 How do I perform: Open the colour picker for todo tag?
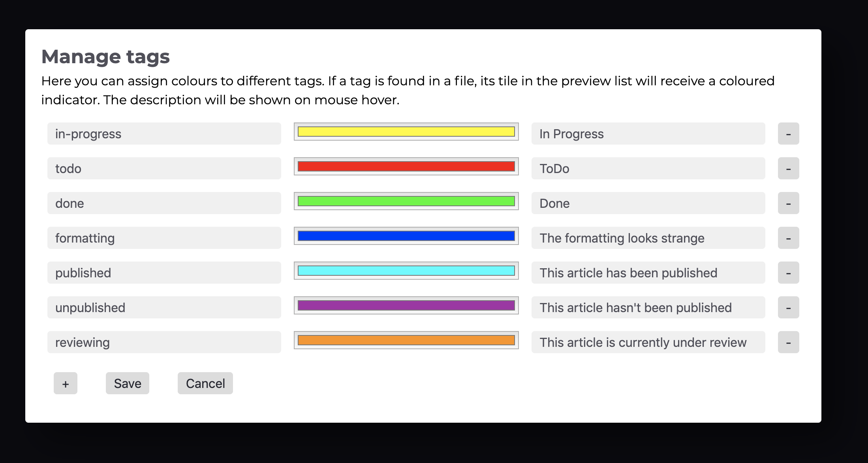406,168
